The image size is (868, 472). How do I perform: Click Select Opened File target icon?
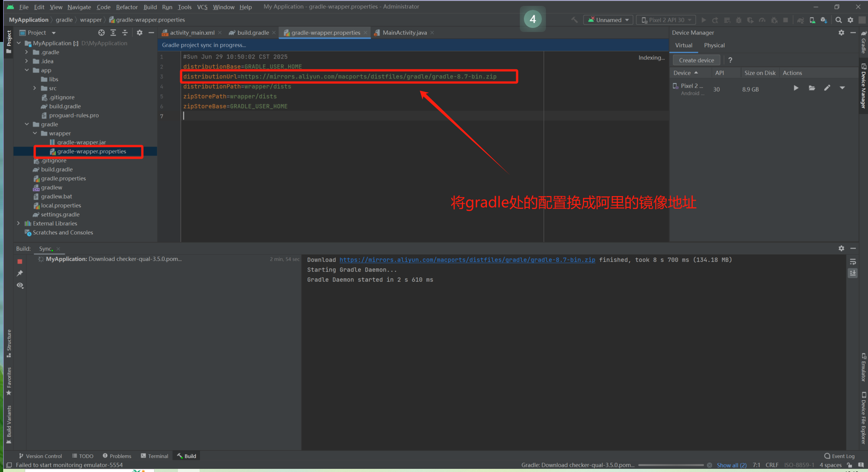pos(101,32)
